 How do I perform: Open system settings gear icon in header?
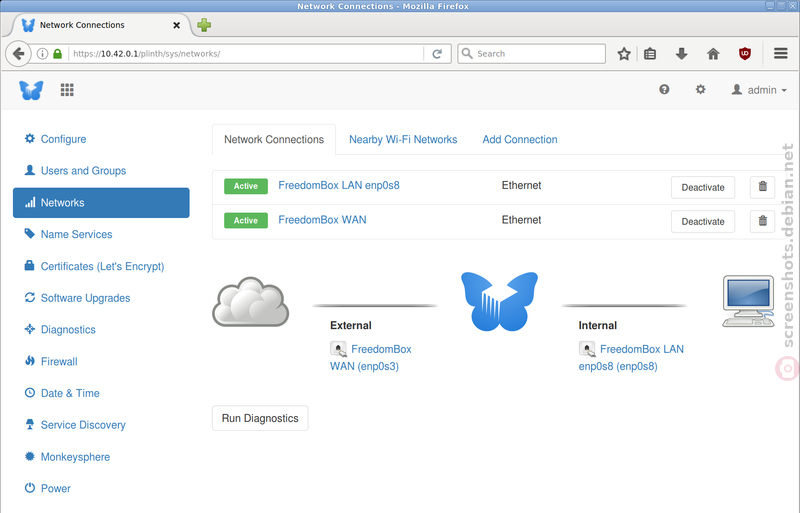[701, 89]
